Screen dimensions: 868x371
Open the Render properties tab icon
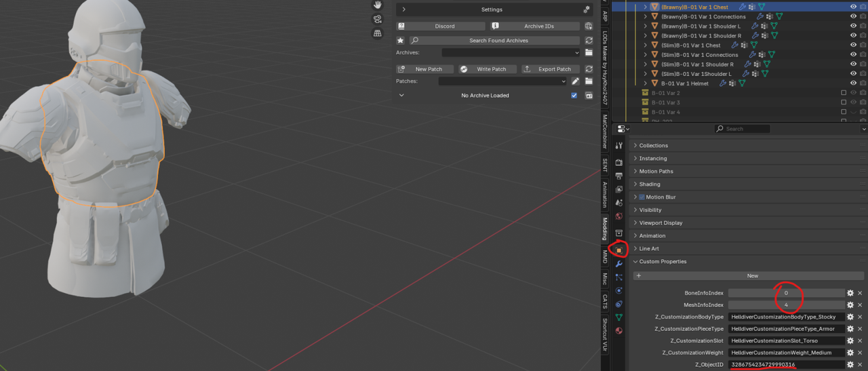[x=618, y=163]
